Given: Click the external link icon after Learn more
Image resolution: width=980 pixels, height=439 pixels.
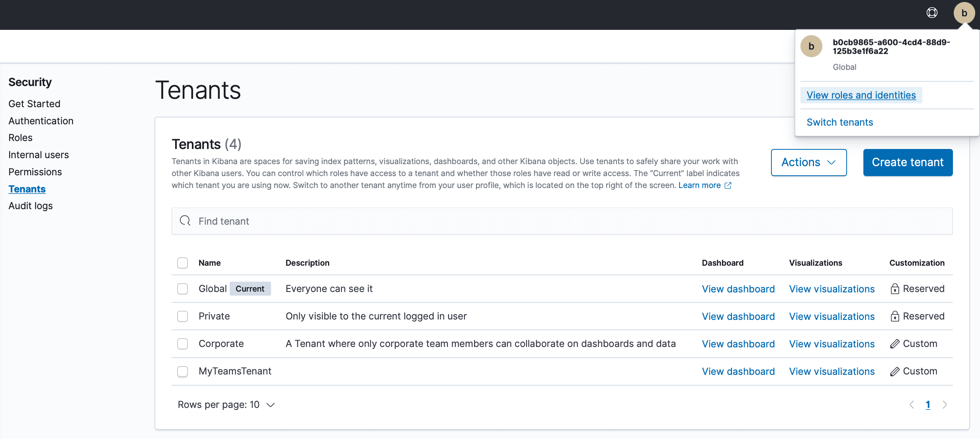Looking at the screenshot, I should coord(728,185).
